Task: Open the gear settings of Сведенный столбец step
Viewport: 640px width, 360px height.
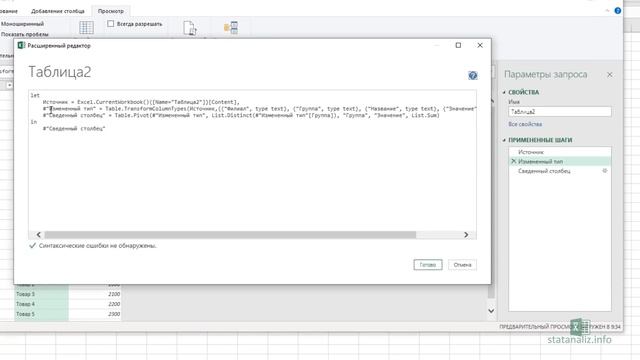Action: click(605, 171)
